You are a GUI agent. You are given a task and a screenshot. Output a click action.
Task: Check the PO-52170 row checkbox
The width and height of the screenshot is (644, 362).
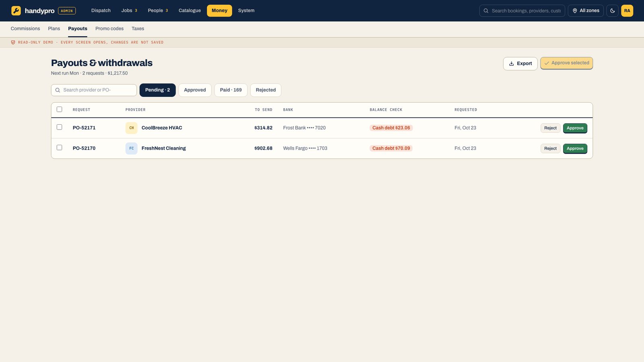60,148
